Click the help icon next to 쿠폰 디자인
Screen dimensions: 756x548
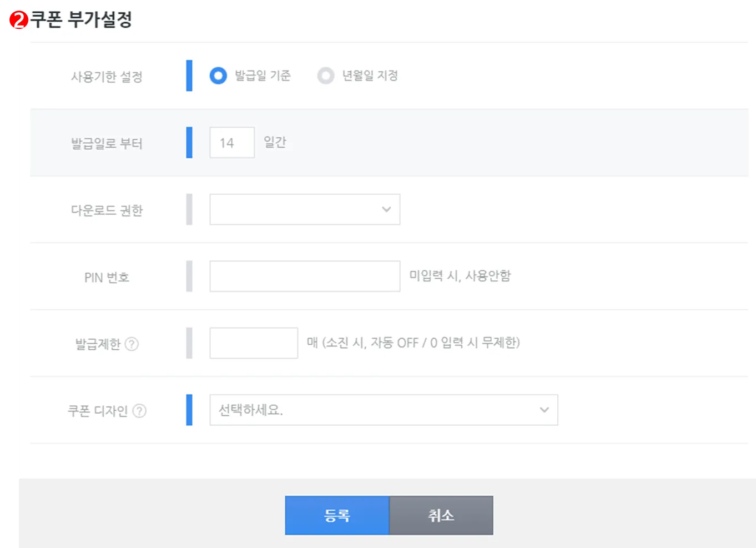[x=140, y=411]
